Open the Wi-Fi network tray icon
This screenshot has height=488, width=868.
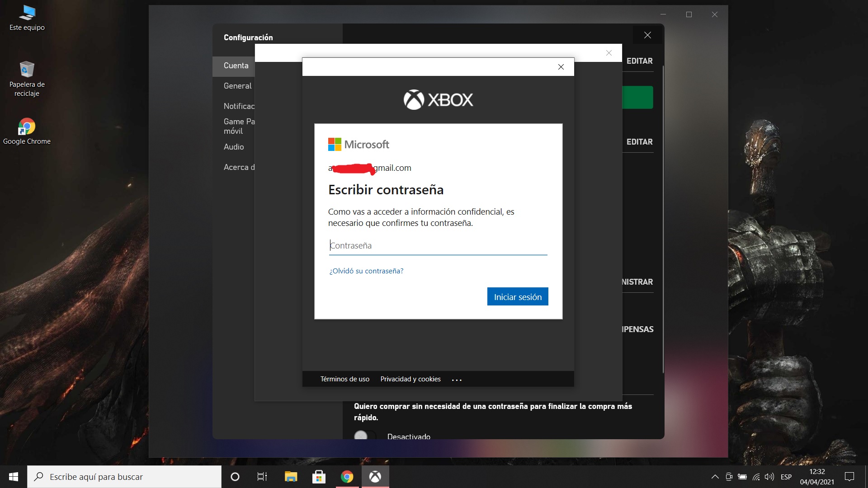click(756, 477)
